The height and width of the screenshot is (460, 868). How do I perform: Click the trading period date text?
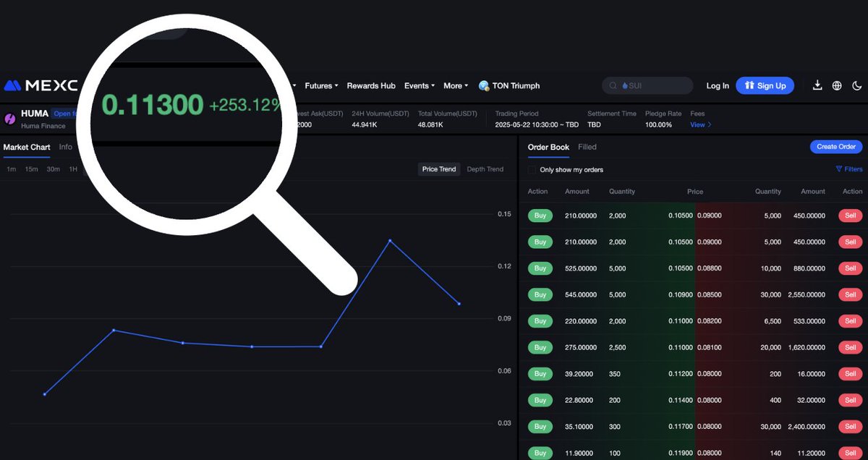coord(536,124)
